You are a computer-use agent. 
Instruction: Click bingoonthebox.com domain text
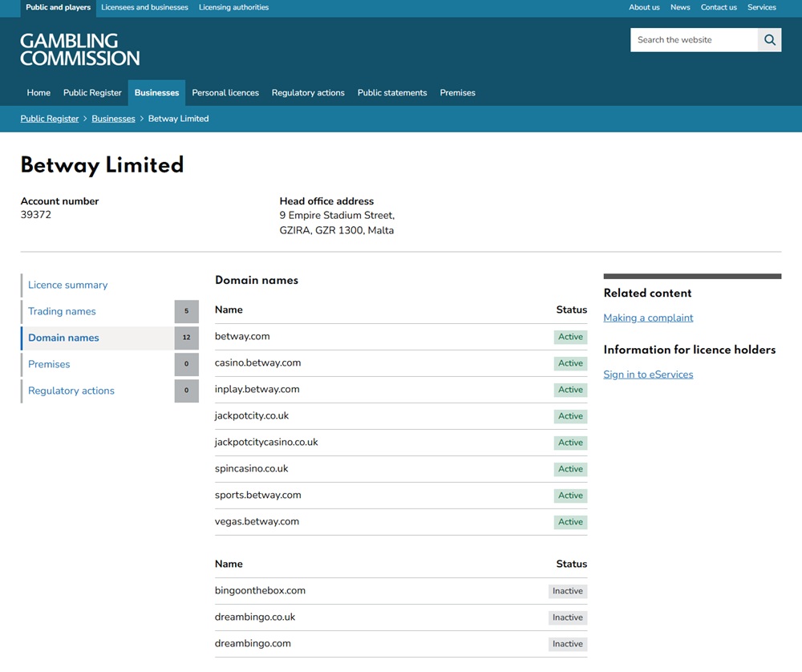point(260,591)
